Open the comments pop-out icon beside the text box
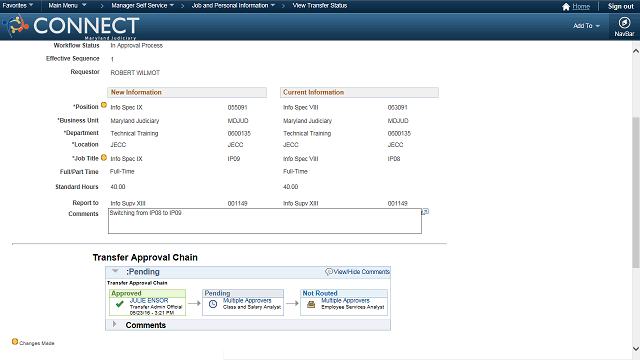640x360 pixels. coord(425,212)
